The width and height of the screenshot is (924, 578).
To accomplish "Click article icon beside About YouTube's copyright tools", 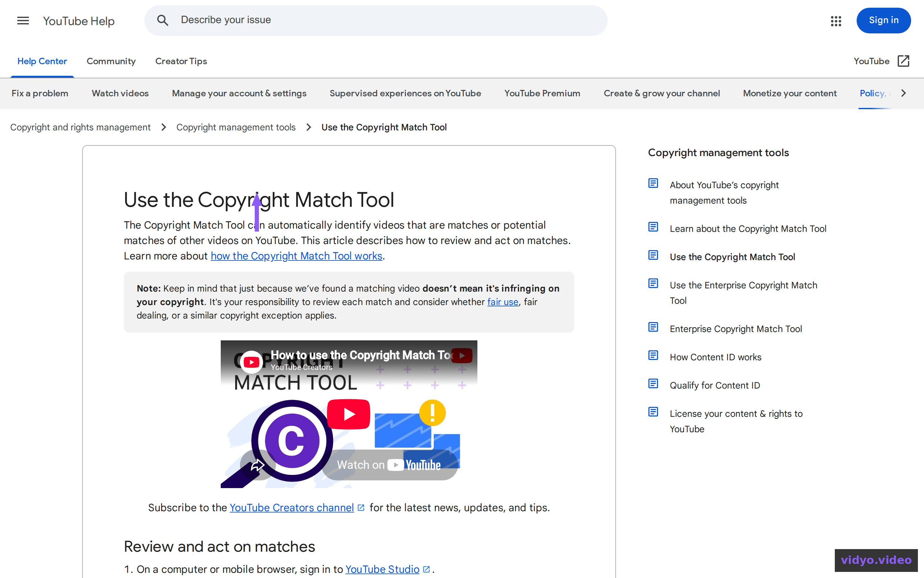I will click(653, 183).
